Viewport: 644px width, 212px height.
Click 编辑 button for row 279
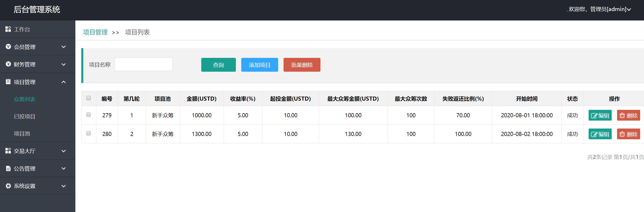(x=600, y=115)
